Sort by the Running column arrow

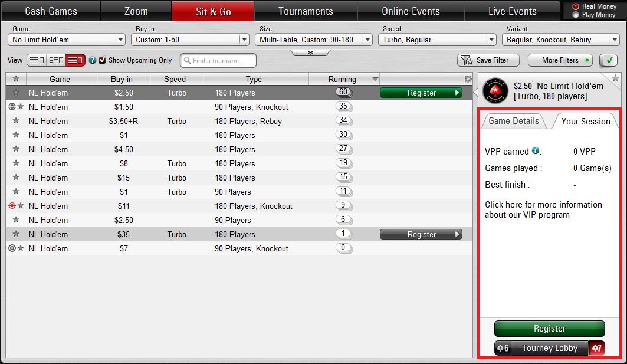pyautogui.click(x=375, y=79)
